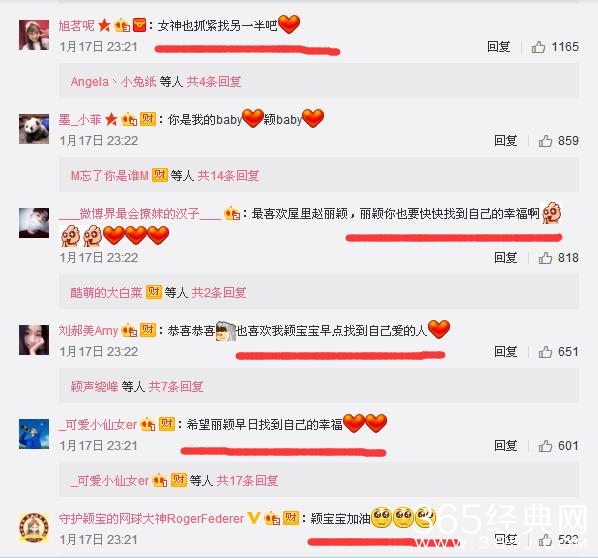Expand the 共14条回复 replies thread

(228, 175)
